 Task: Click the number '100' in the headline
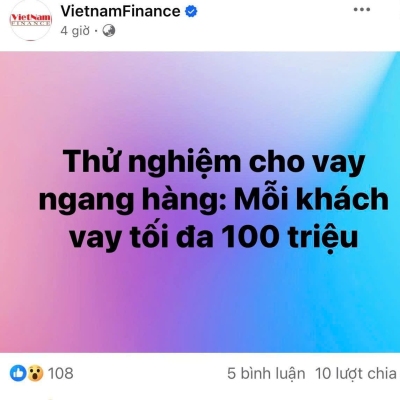point(251,236)
